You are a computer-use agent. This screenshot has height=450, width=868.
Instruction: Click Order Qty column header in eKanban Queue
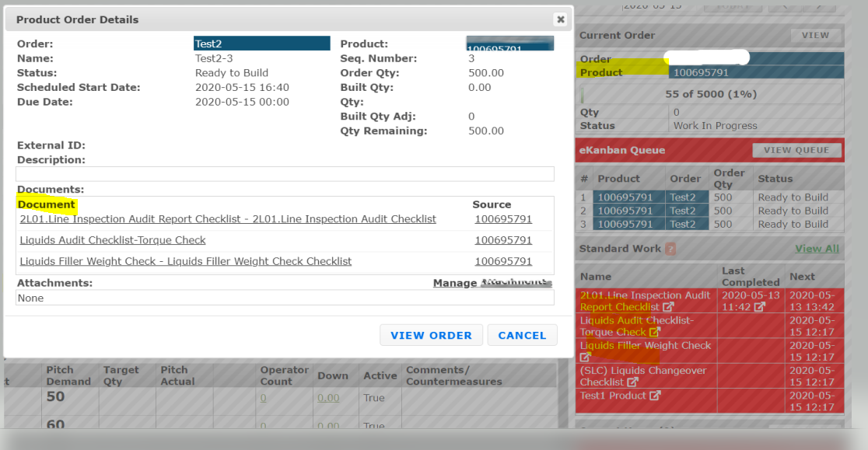tap(729, 179)
